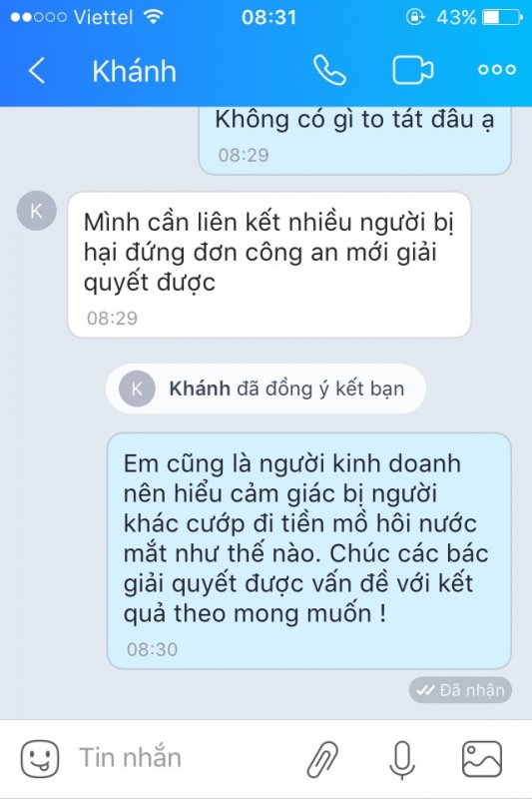The width and height of the screenshot is (532, 799).
Task: Start a video call with Khánh
Action: point(413,69)
